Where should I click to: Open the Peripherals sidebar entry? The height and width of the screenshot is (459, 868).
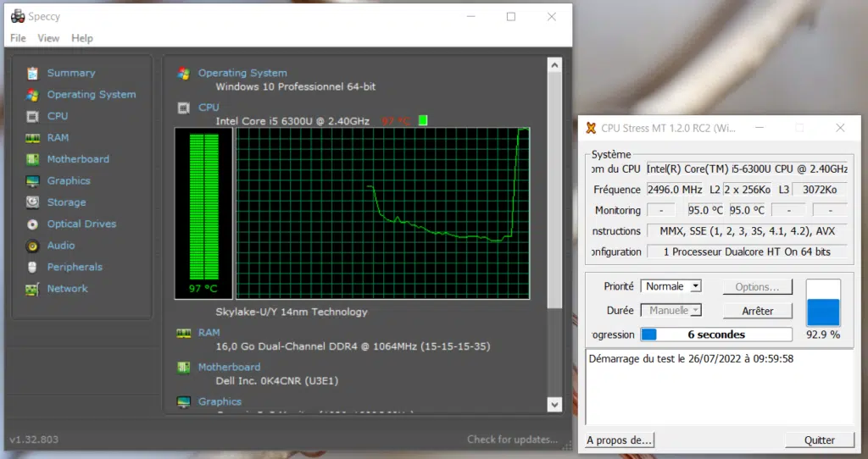click(x=75, y=267)
